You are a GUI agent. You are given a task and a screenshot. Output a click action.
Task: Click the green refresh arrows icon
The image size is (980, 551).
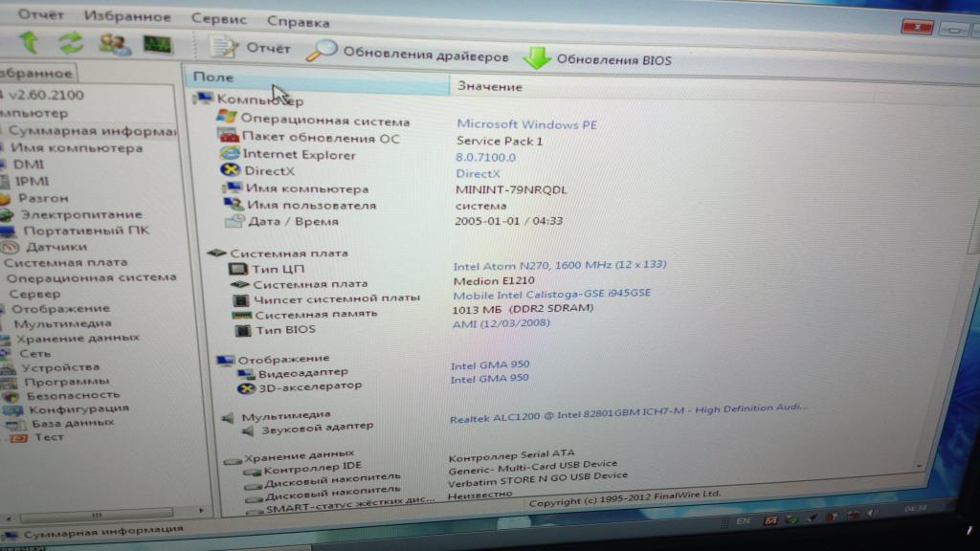(71, 43)
